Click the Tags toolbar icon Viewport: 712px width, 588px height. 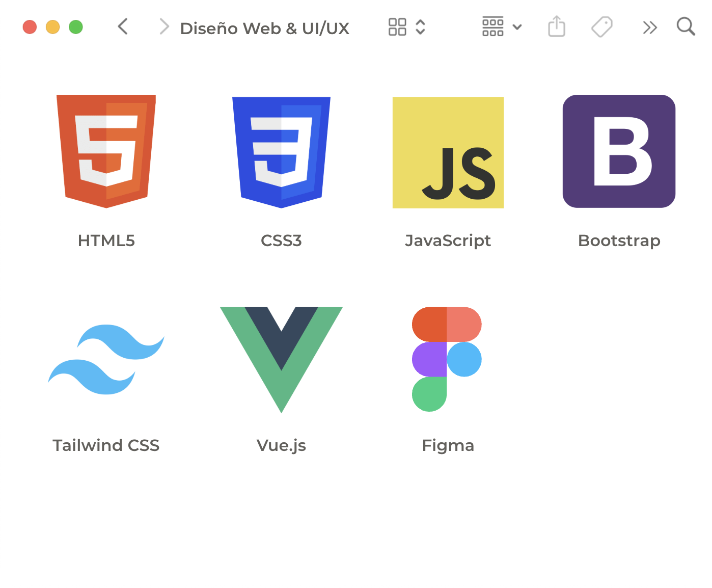coord(601,26)
